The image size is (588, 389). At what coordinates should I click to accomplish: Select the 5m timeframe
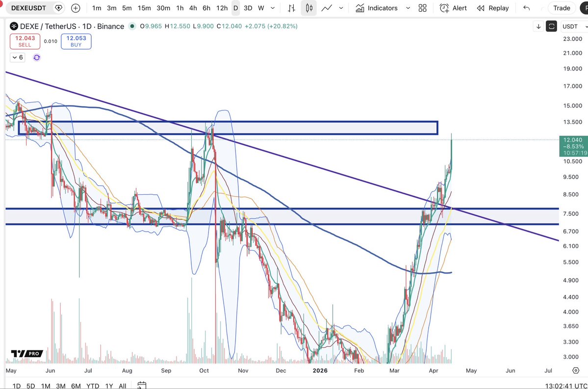[x=127, y=8]
